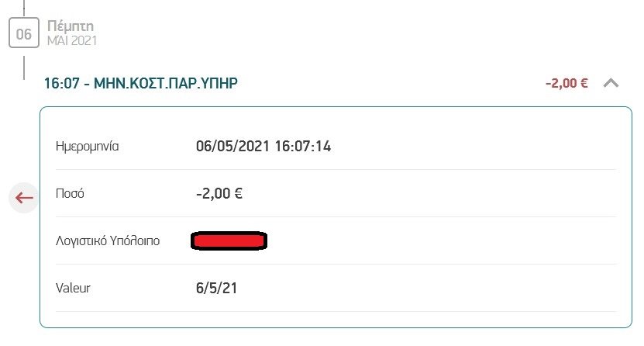This screenshot has width=644, height=346.
Task: Click the timeline line below the date badge
Action: [x=24, y=64]
